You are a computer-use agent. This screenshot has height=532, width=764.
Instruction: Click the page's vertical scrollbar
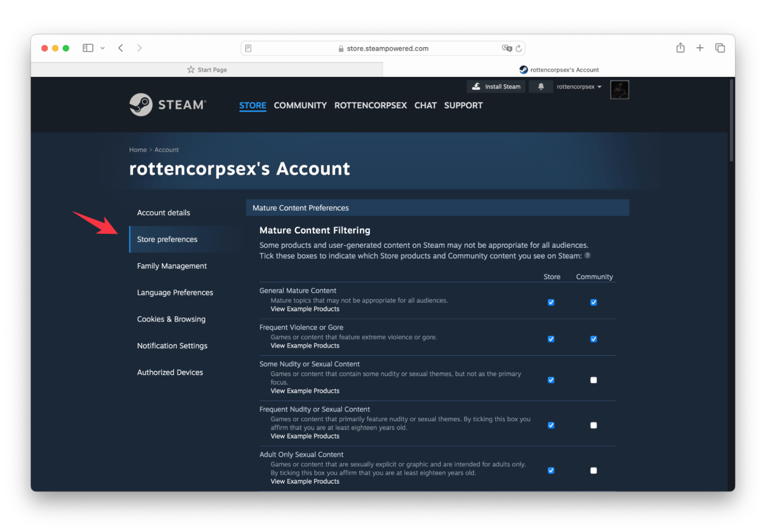731,121
